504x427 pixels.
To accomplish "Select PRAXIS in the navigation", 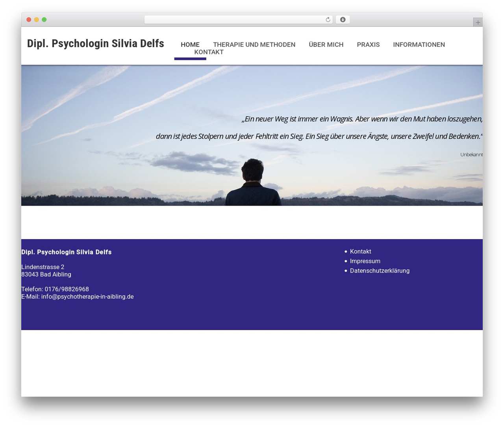I will (x=368, y=45).
